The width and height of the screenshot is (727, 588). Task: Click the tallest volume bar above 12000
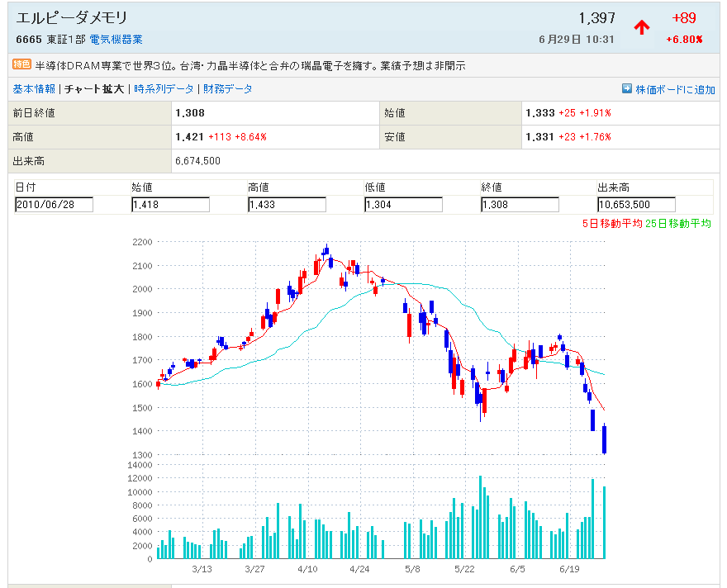pyautogui.click(x=480, y=517)
